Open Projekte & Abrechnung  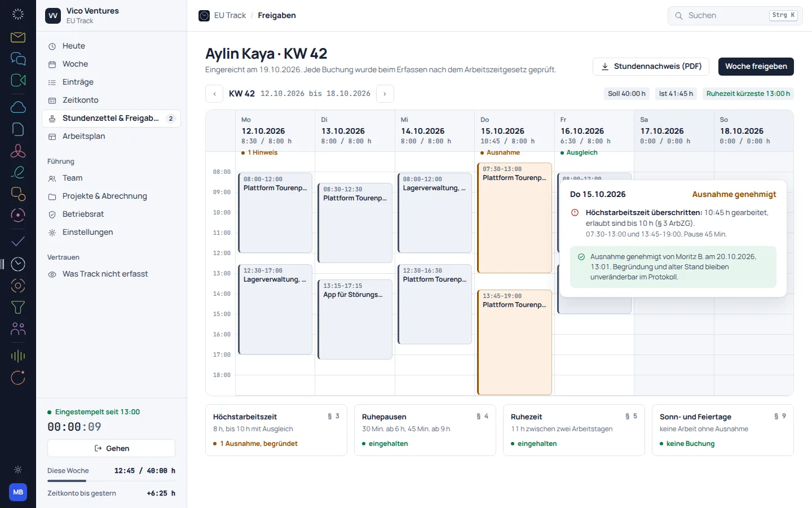tap(111, 196)
